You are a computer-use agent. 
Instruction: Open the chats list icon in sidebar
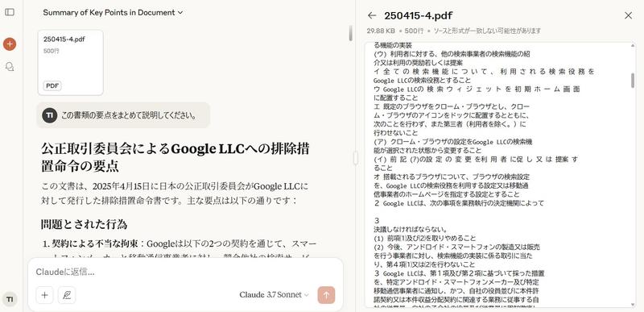point(10,66)
